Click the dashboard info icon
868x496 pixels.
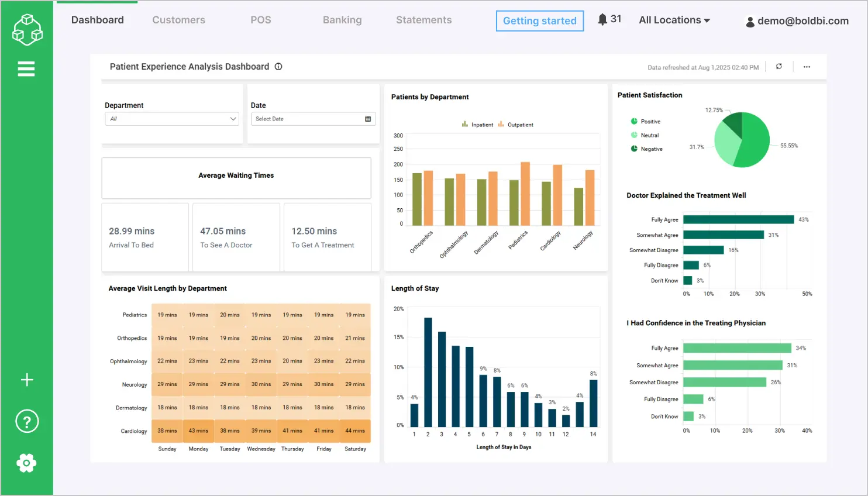pyautogui.click(x=278, y=67)
